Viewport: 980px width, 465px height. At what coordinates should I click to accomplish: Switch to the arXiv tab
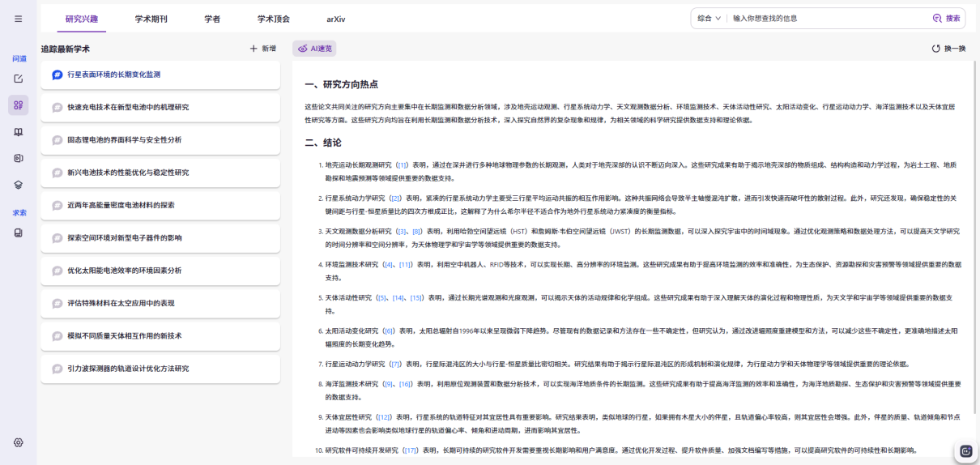click(x=336, y=19)
